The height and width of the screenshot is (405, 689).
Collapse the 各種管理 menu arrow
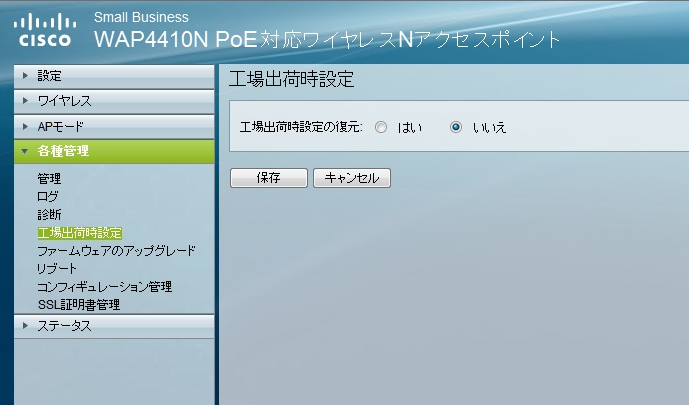coord(25,151)
